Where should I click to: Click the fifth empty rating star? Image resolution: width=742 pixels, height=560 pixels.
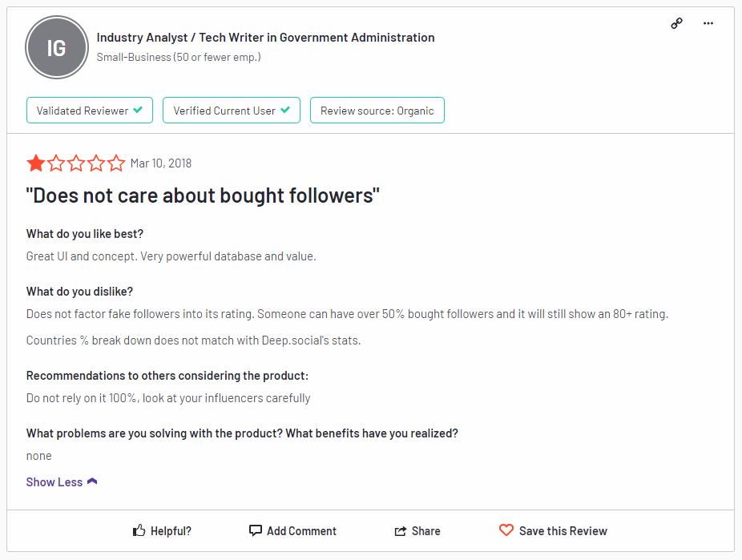point(116,163)
